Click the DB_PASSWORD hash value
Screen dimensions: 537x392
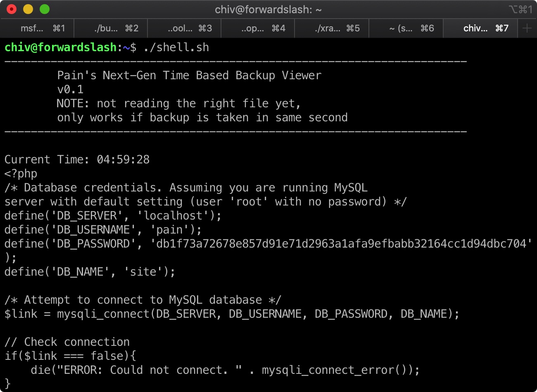341,243
